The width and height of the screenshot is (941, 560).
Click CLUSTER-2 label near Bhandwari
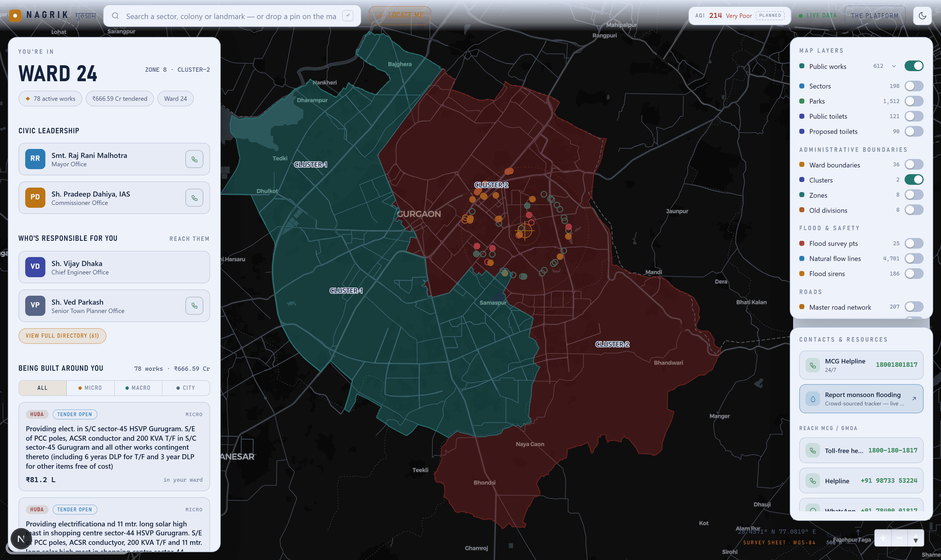(x=612, y=344)
